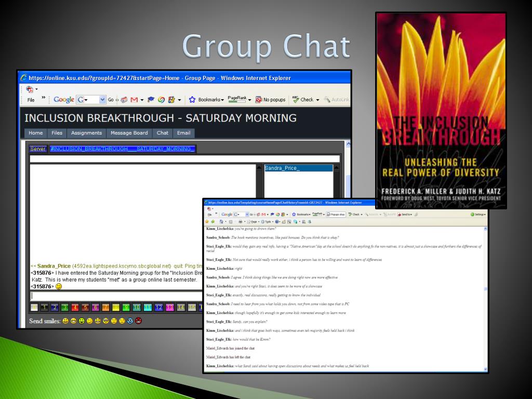
Task: Pick the cyan color swatch numbered 11
Action: coord(148,308)
